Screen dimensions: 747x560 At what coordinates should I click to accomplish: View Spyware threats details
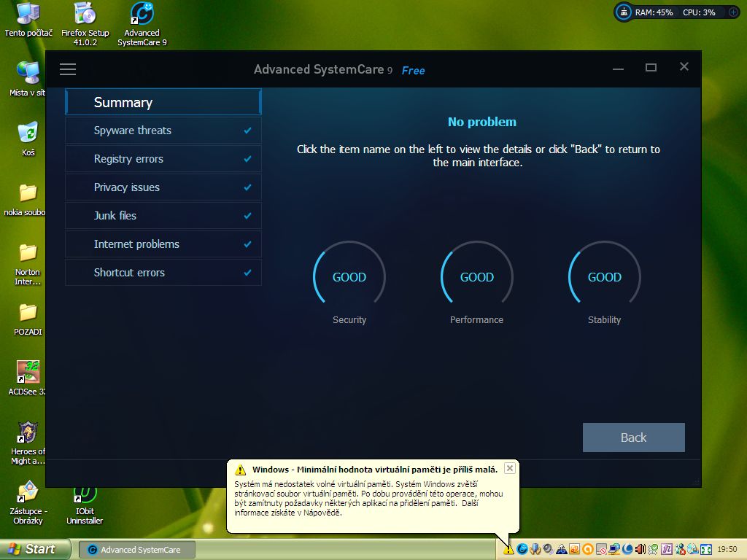click(163, 131)
